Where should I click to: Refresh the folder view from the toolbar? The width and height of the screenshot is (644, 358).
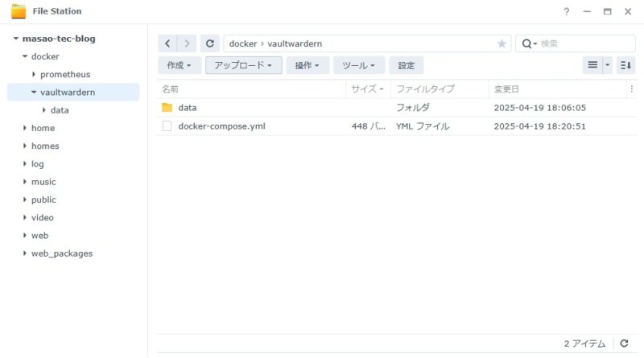(x=210, y=43)
